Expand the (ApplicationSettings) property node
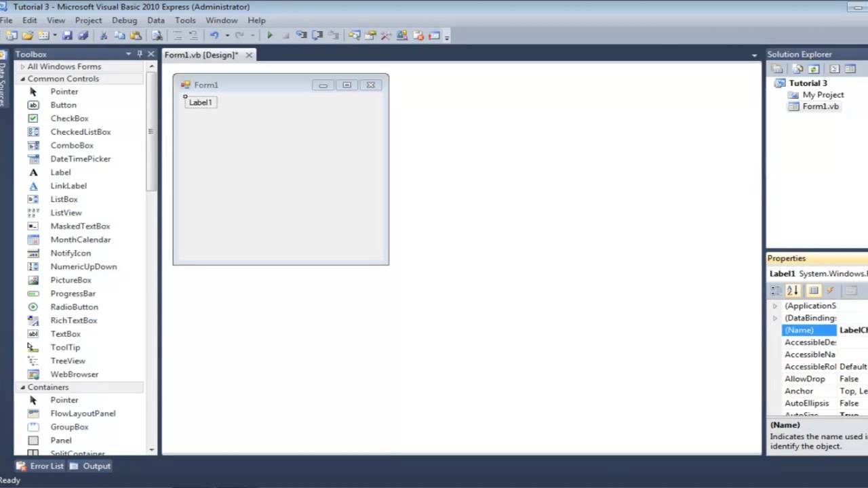This screenshot has height=488, width=868. tap(775, 306)
